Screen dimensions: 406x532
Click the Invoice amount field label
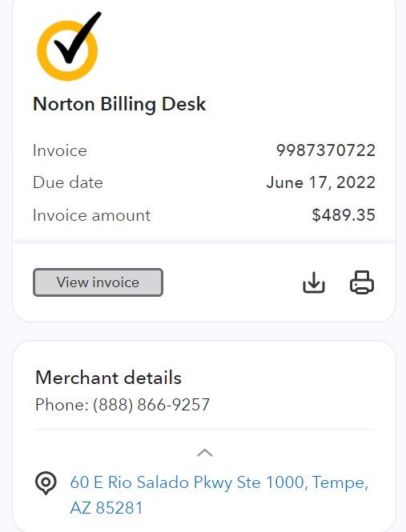[92, 215]
